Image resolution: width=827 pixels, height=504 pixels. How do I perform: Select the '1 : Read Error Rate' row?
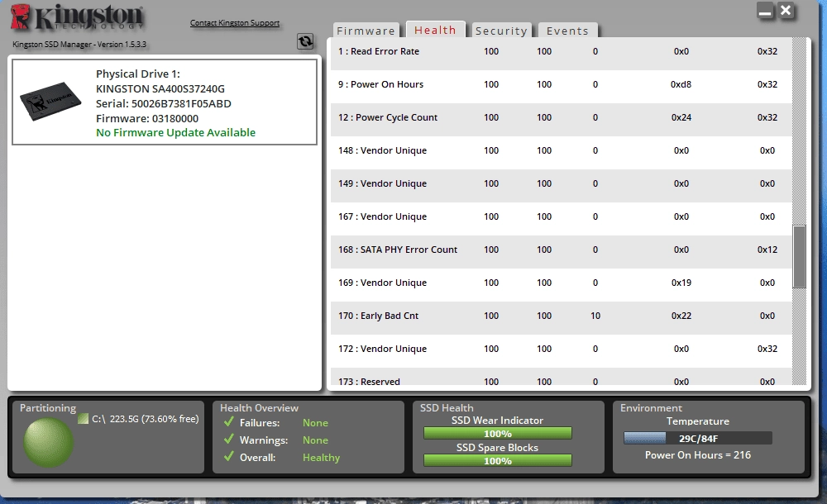pyautogui.click(x=562, y=52)
